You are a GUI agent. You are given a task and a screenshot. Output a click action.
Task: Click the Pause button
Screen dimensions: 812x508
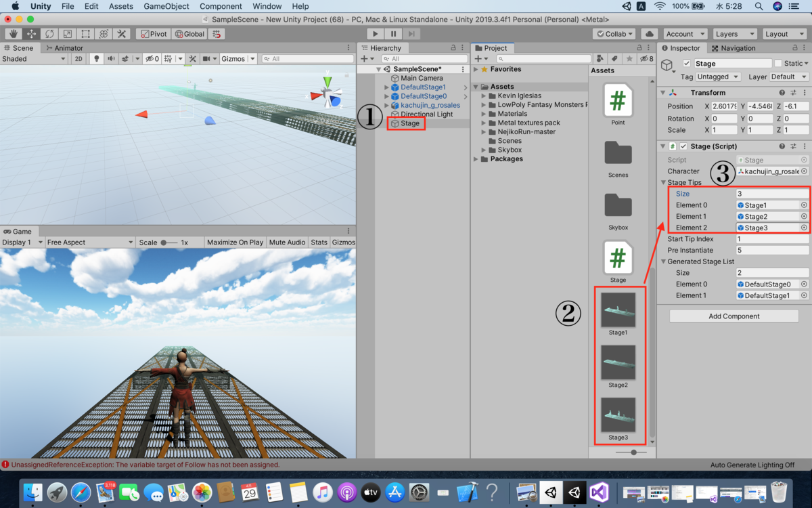coord(393,34)
